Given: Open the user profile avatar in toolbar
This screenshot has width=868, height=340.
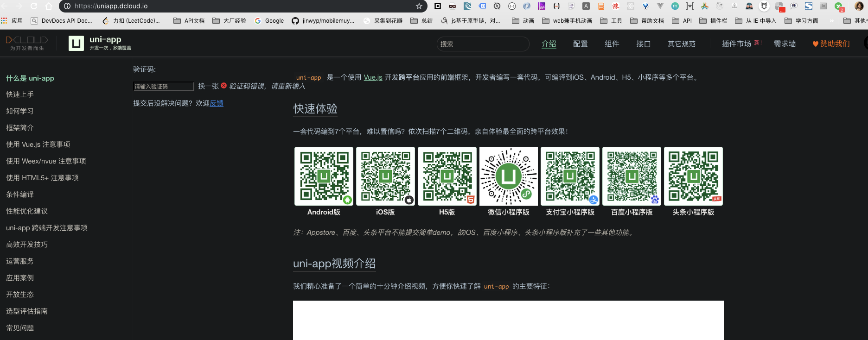Looking at the screenshot, I should [x=859, y=6].
